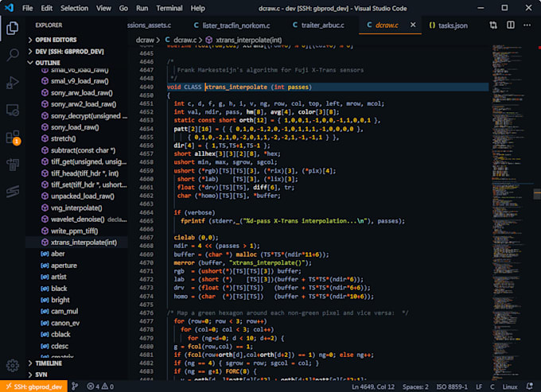Viewport: 541px width, 392px height.
Task: Change indentation via Spaces: 2
Action: coord(415,386)
